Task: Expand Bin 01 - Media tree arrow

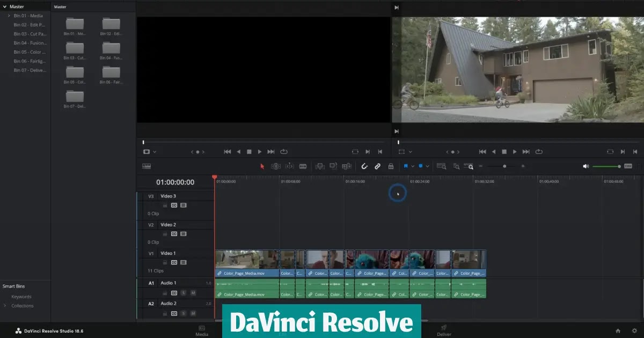Action: click(9, 16)
